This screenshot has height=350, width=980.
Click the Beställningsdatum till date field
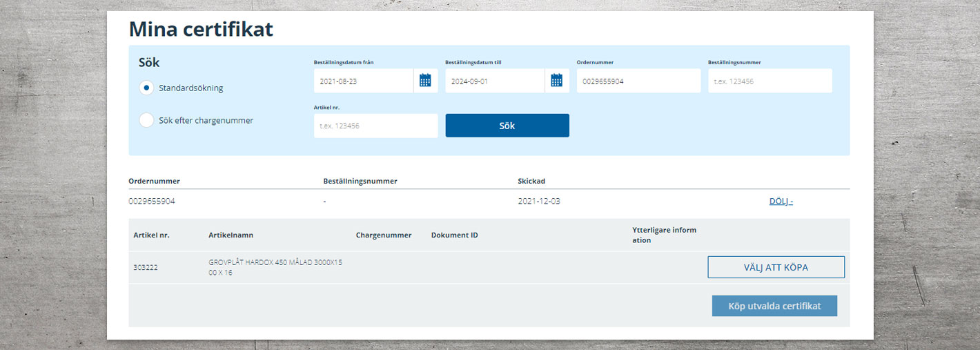pos(494,81)
